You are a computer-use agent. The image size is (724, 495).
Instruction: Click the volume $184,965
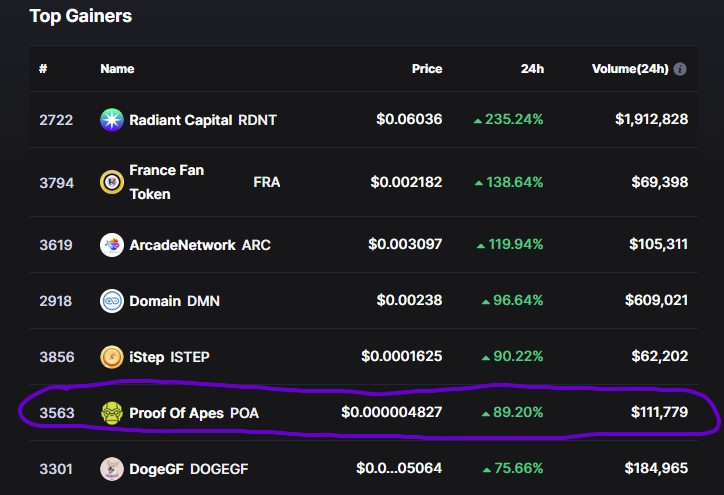point(656,468)
